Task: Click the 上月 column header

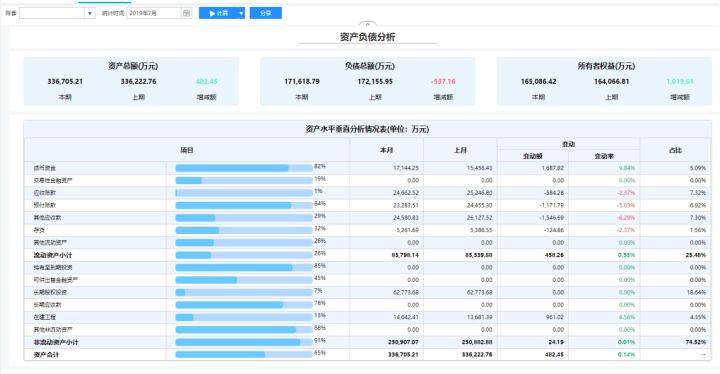Action: pyautogui.click(x=461, y=150)
